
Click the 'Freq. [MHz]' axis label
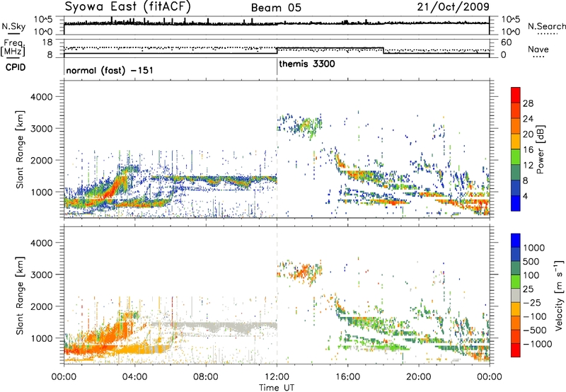click(13, 48)
